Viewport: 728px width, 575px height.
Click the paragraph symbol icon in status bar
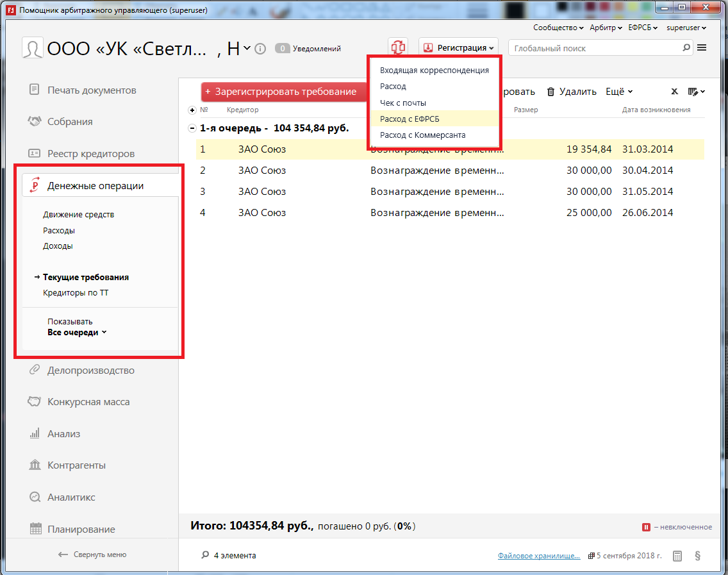[697, 556]
